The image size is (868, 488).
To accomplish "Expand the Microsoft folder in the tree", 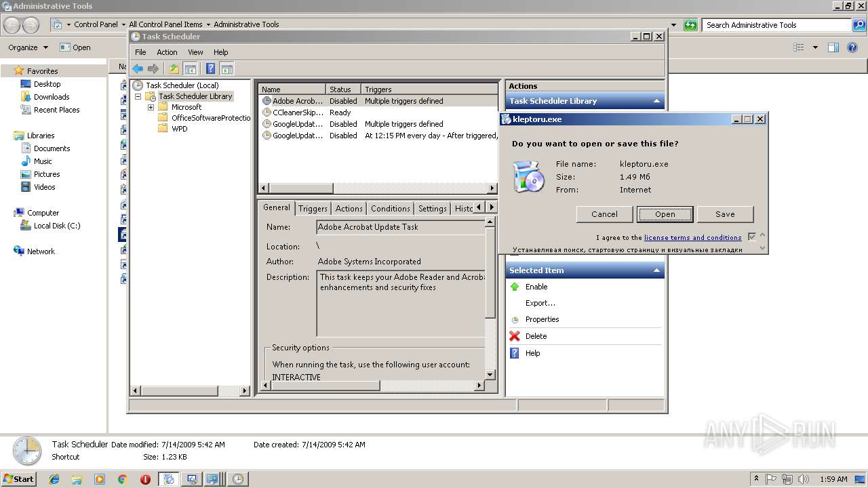I will pos(151,107).
